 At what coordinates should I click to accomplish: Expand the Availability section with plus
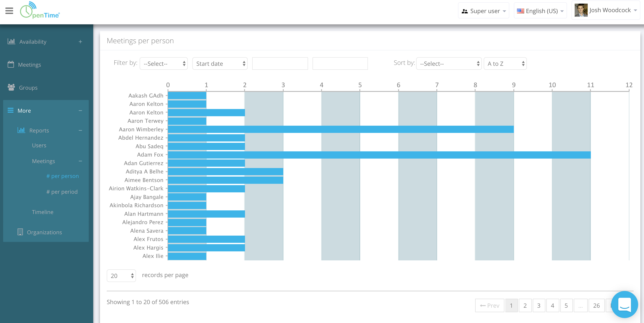[x=80, y=42]
